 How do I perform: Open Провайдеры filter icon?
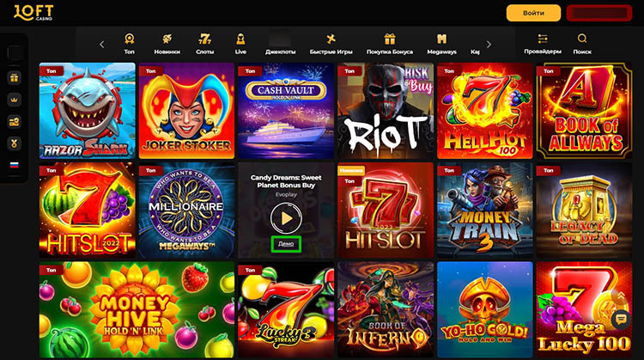pyautogui.click(x=543, y=44)
